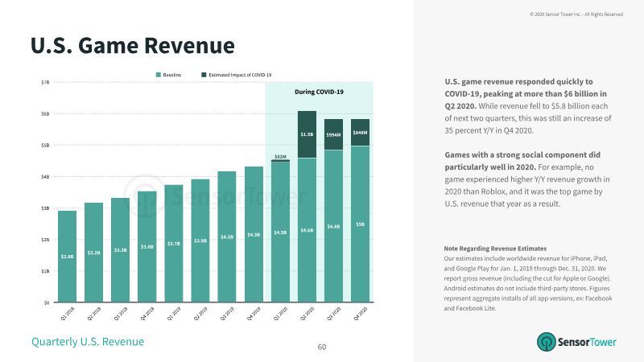This screenshot has height=362, width=644.
Task: Click the Q1 2018 x-axis label
Action: [x=68, y=314]
